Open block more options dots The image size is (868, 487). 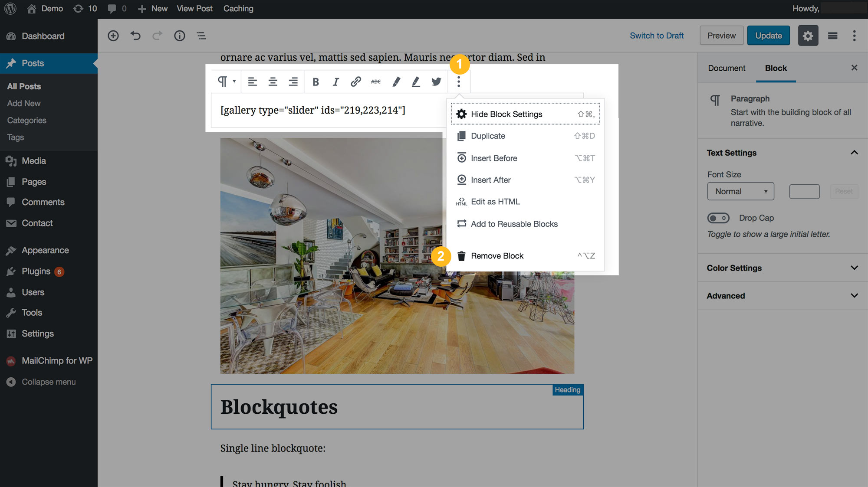(x=459, y=82)
